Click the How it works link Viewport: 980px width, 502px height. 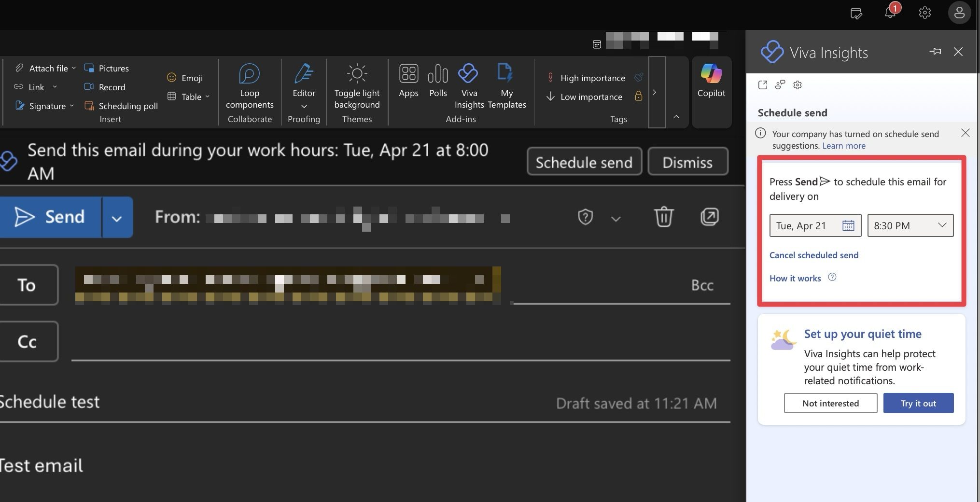point(795,278)
